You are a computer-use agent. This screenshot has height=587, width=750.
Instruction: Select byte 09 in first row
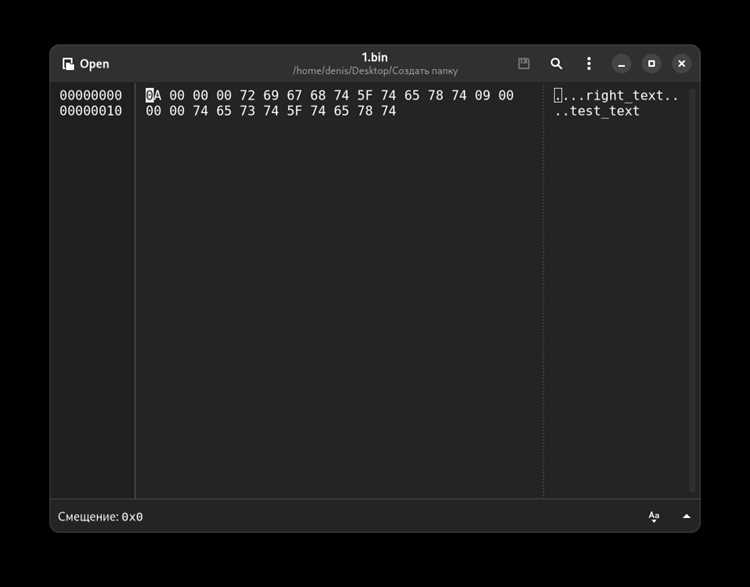point(482,96)
